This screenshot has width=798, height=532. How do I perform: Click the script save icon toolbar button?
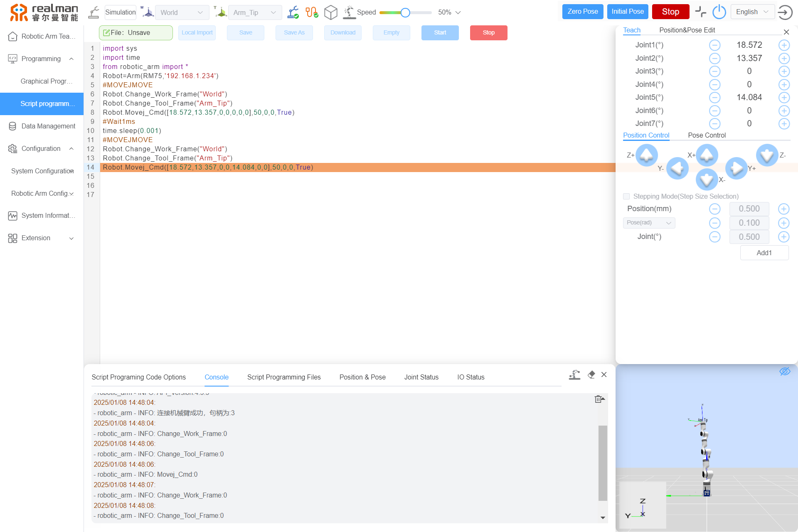point(245,33)
